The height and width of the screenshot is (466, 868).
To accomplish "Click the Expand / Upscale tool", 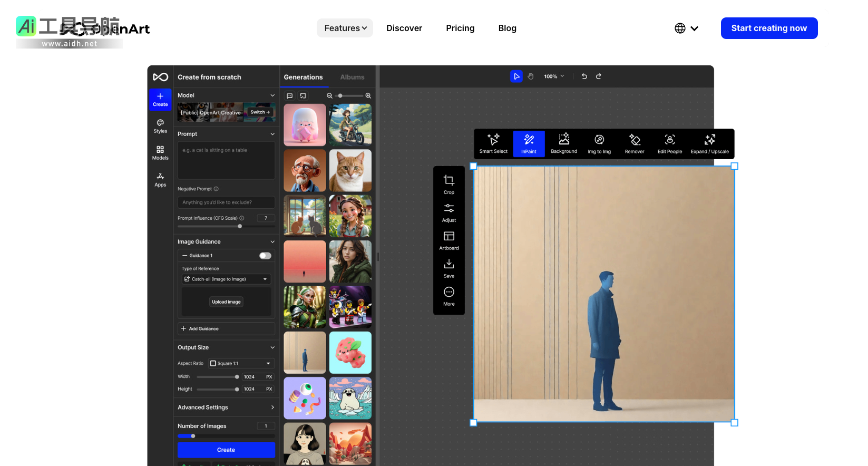I will click(709, 143).
